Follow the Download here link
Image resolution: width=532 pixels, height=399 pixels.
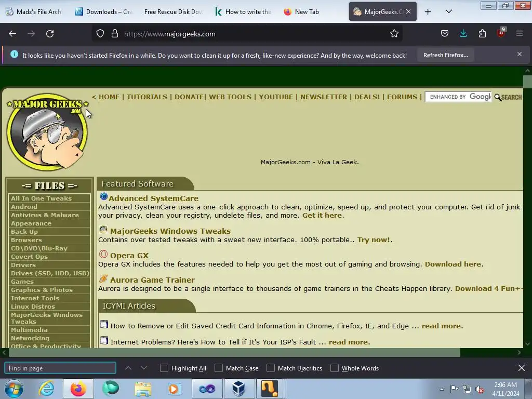point(453,264)
